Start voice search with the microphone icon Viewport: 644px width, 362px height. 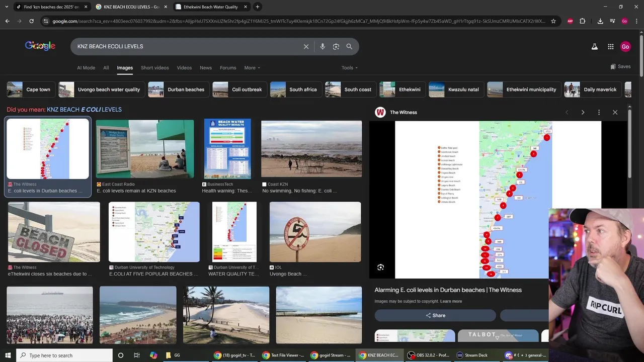coord(323,46)
